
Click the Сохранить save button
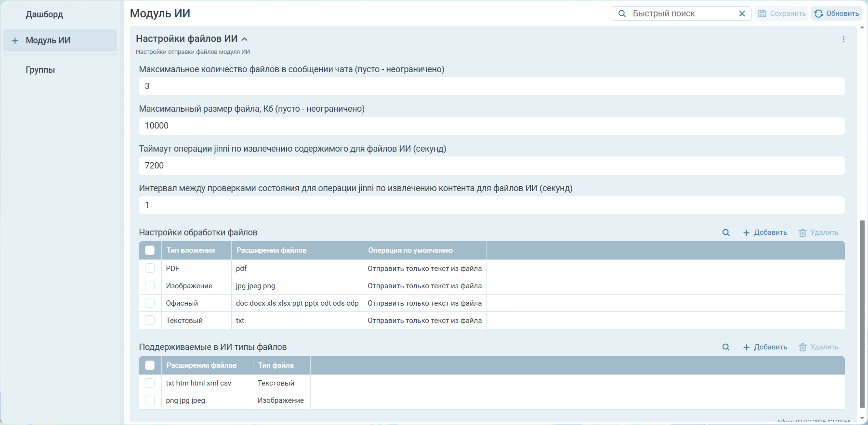tap(782, 13)
